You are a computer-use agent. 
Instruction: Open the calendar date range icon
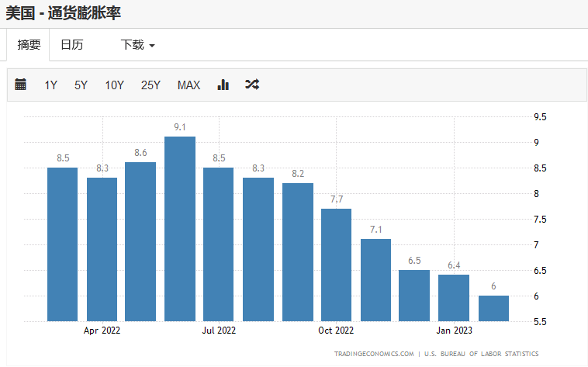21,85
